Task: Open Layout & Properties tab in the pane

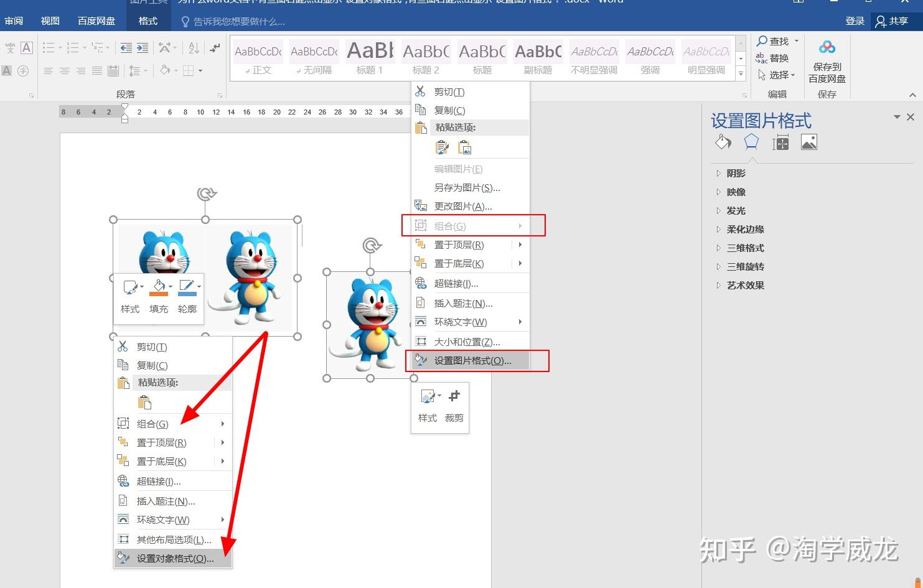Action: (780, 143)
